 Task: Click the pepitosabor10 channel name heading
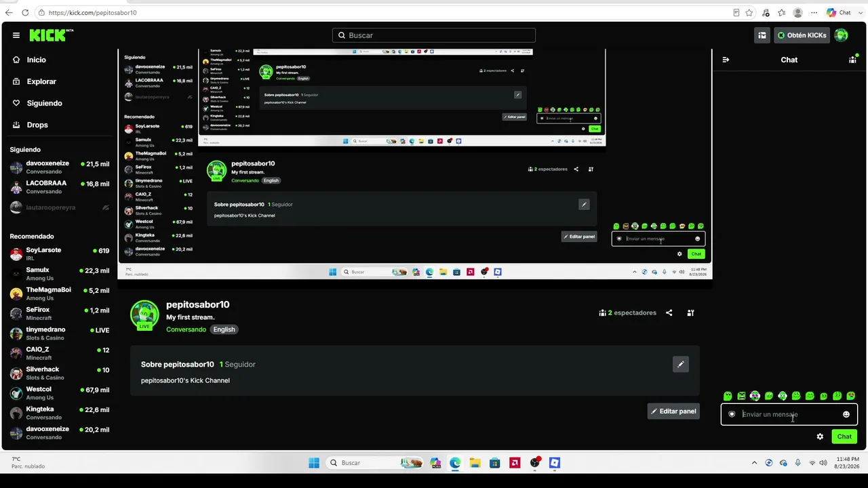(198, 305)
